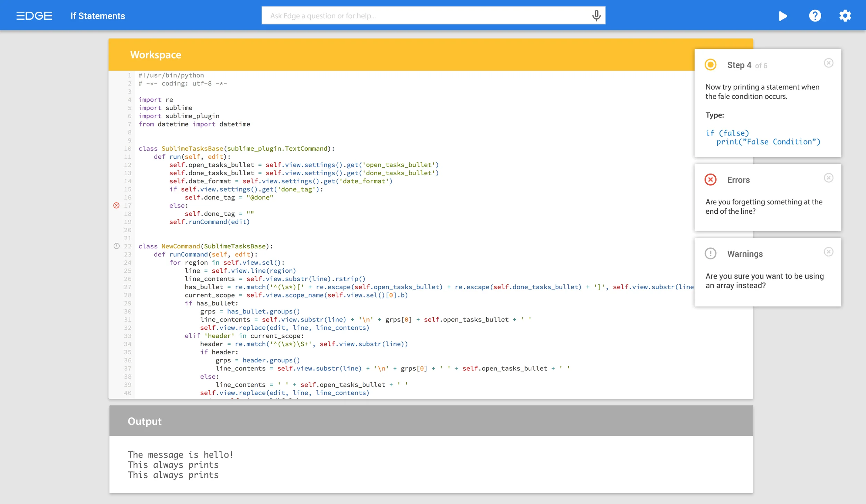Close the Step 4 panel
This screenshot has height=504, width=866.
pyautogui.click(x=828, y=63)
